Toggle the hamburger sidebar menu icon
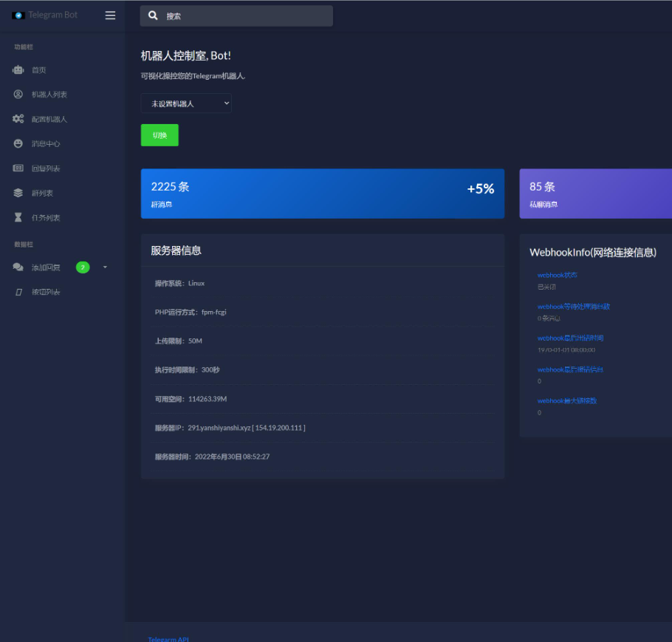Screen dimensions: 672x642 [x=110, y=15]
